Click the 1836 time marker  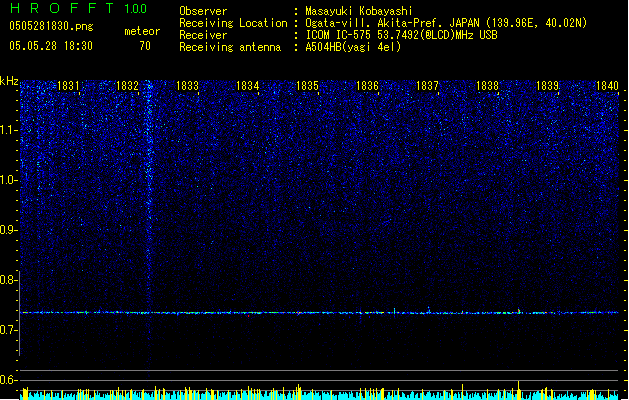(367, 86)
